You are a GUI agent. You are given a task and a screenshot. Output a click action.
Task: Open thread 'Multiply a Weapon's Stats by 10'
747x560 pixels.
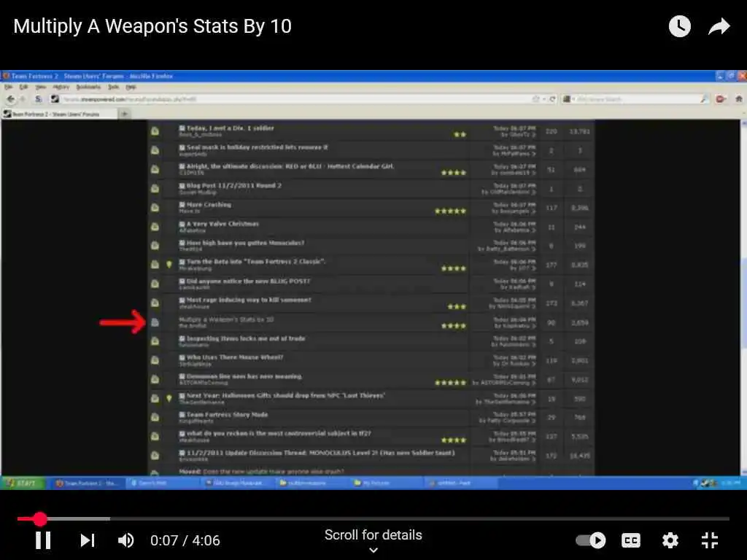(x=226, y=319)
